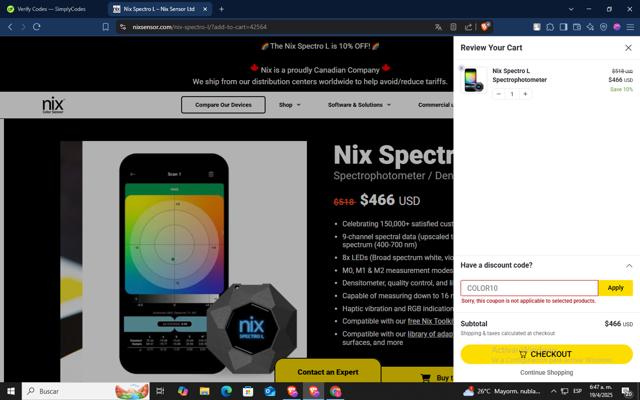
Task: Open Nix Spectro L Spectrophotometer cart item
Action: coord(519,75)
